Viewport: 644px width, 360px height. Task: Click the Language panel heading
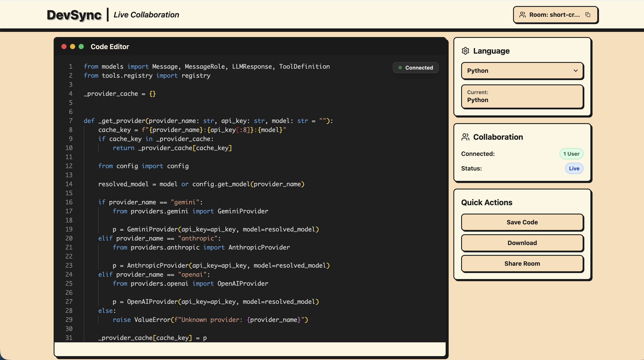pos(491,51)
